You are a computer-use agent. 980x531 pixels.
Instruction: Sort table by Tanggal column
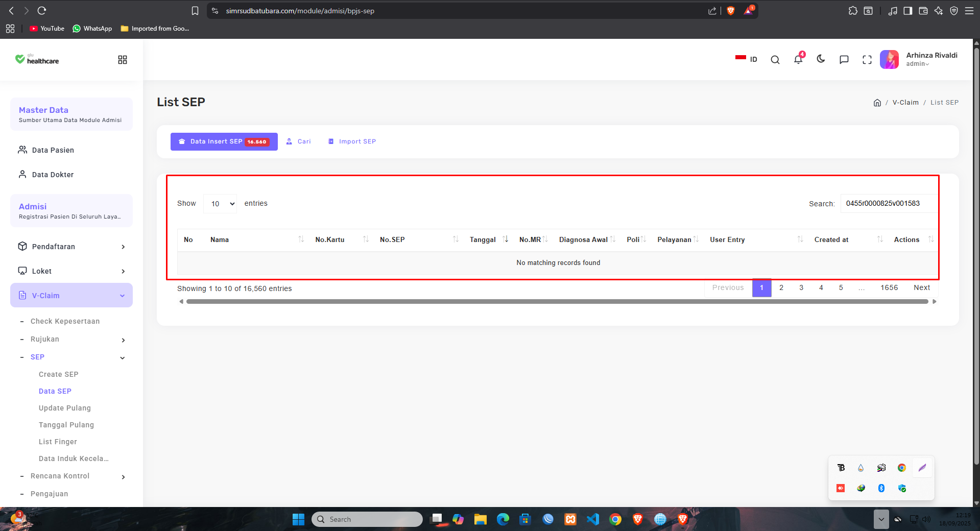488,239
